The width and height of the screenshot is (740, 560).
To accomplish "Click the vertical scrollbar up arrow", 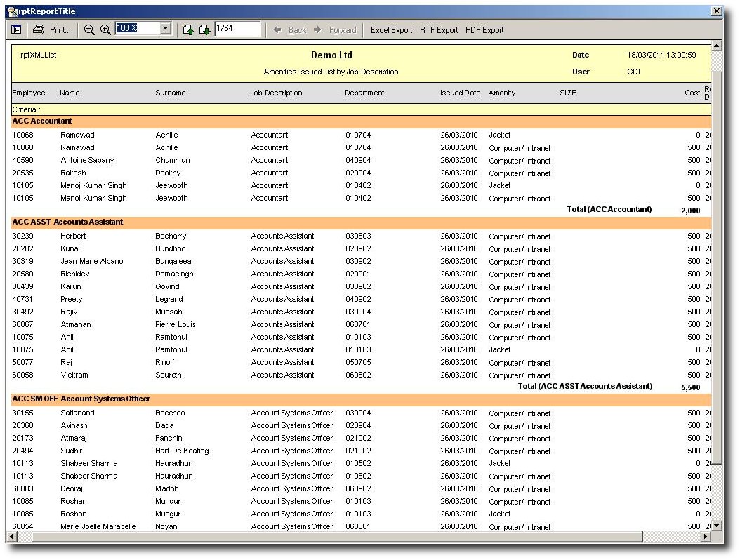I will pyautogui.click(x=716, y=46).
